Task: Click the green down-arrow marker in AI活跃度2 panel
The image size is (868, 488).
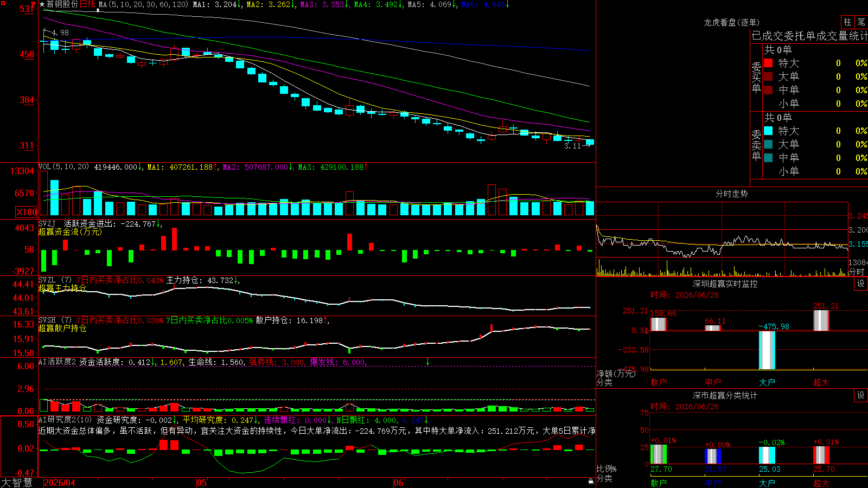Action: [x=427, y=362]
